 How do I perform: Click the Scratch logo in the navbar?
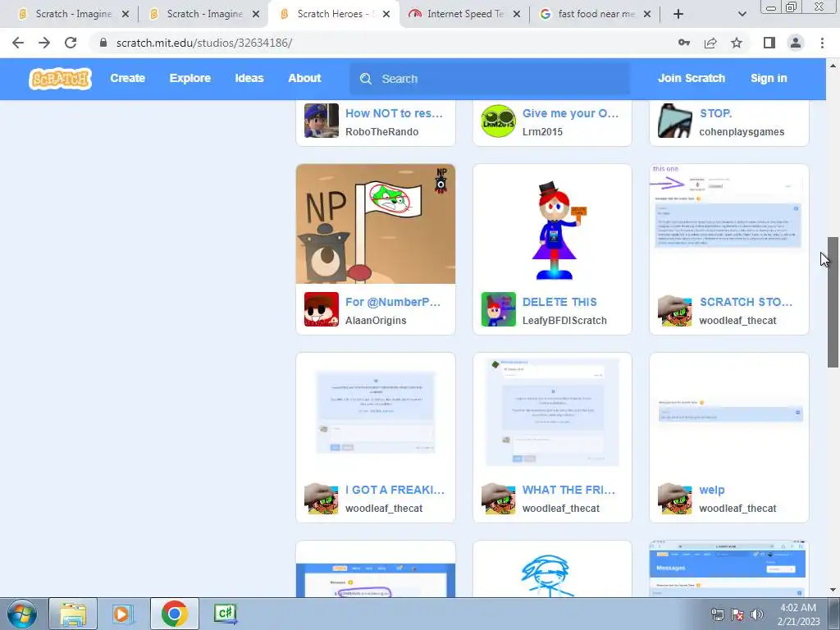point(60,79)
